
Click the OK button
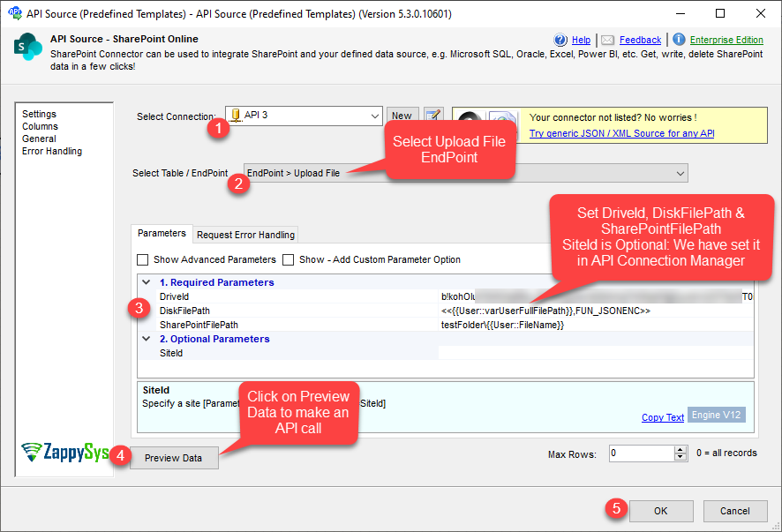tap(661, 511)
